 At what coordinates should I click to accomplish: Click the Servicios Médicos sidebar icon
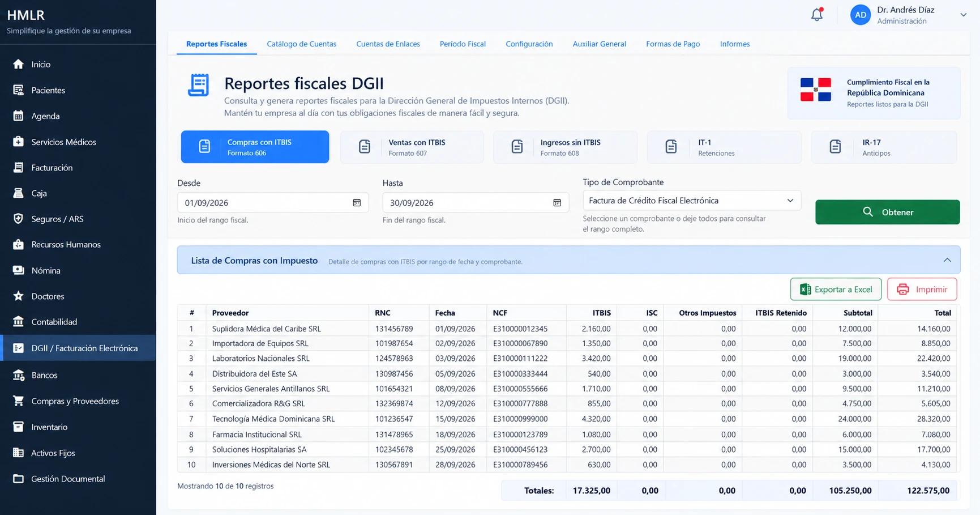[18, 142]
